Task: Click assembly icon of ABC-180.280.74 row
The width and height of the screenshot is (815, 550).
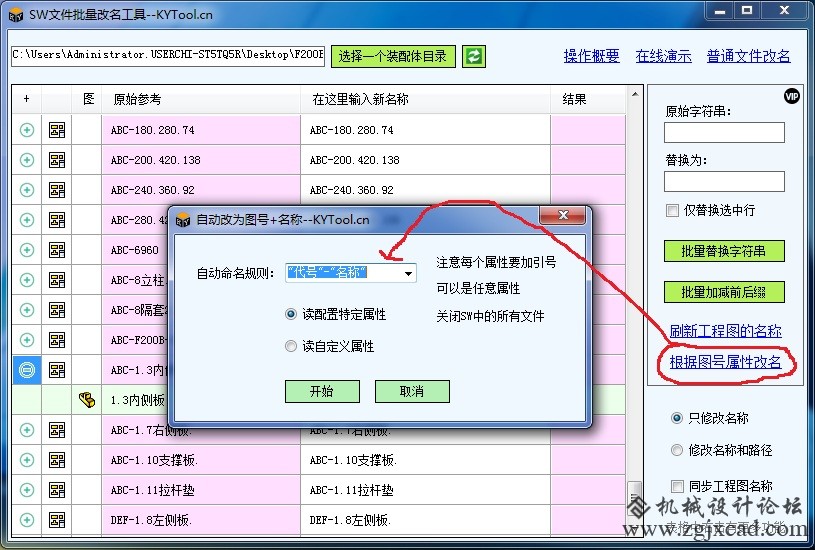Action: [x=57, y=130]
